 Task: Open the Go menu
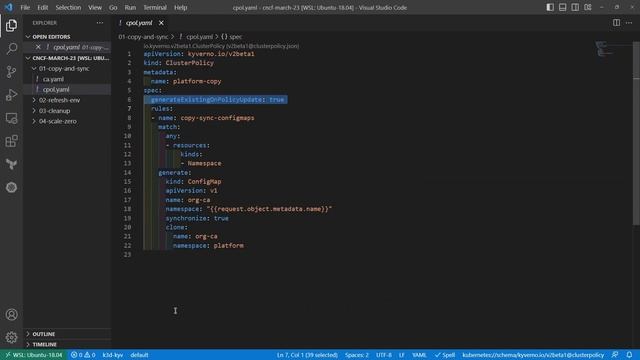tap(113, 7)
